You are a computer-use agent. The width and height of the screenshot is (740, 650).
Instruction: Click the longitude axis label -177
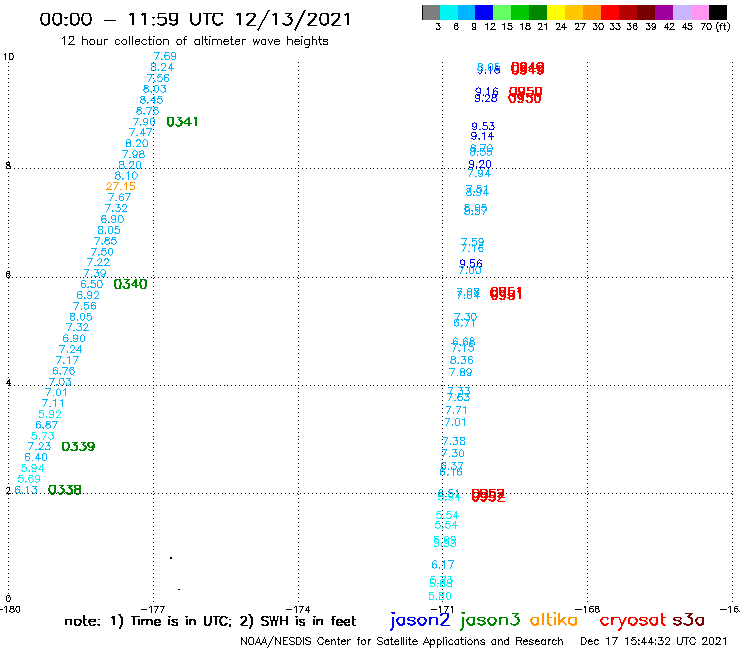(x=153, y=609)
